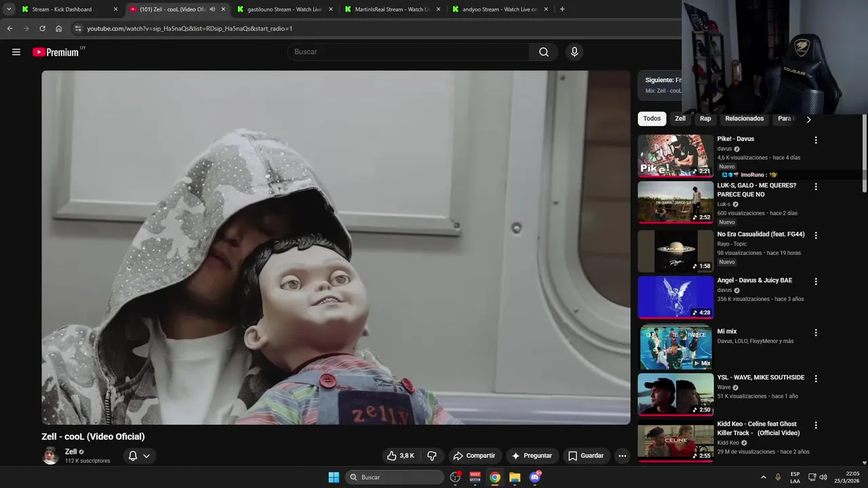This screenshot has height=488, width=868.
Task: Switch ESP LAA keyboard language
Action: [795, 477]
